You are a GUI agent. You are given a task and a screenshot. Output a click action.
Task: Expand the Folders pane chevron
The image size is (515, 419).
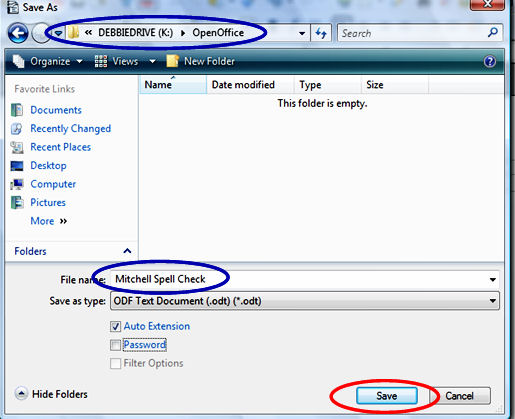(x=127, y=251)
